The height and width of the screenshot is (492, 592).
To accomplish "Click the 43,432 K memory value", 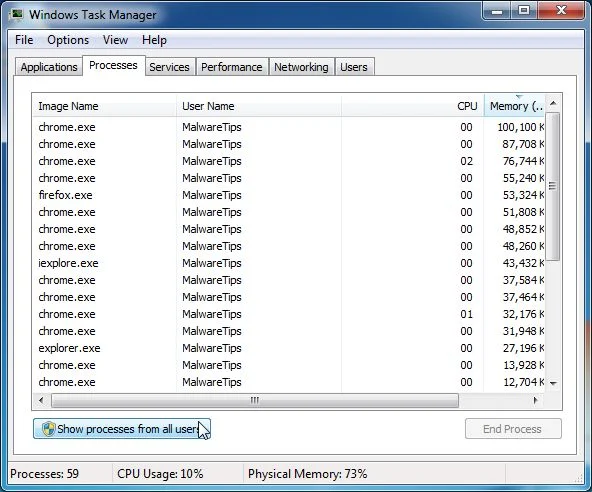I will click(x=523, y=263).
